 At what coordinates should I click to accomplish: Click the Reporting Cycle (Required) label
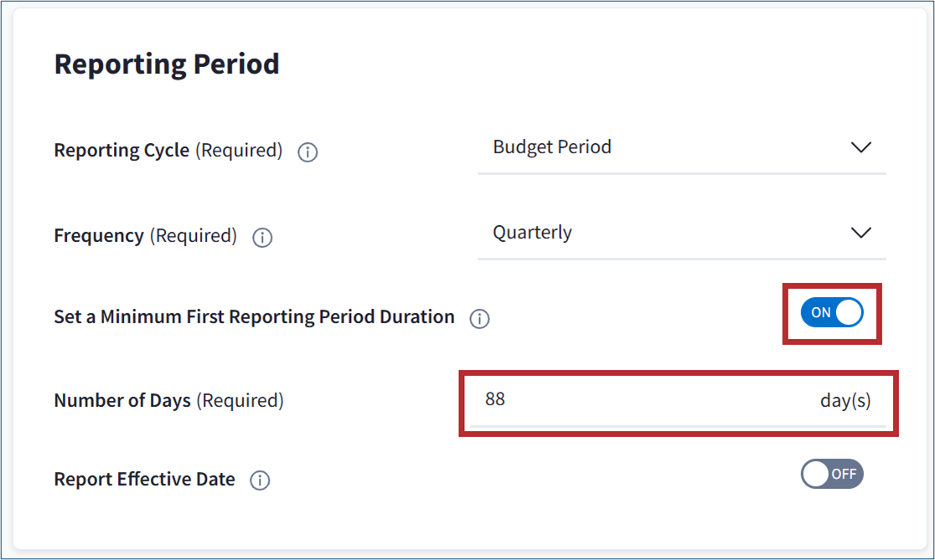click(x=168, y=151)
